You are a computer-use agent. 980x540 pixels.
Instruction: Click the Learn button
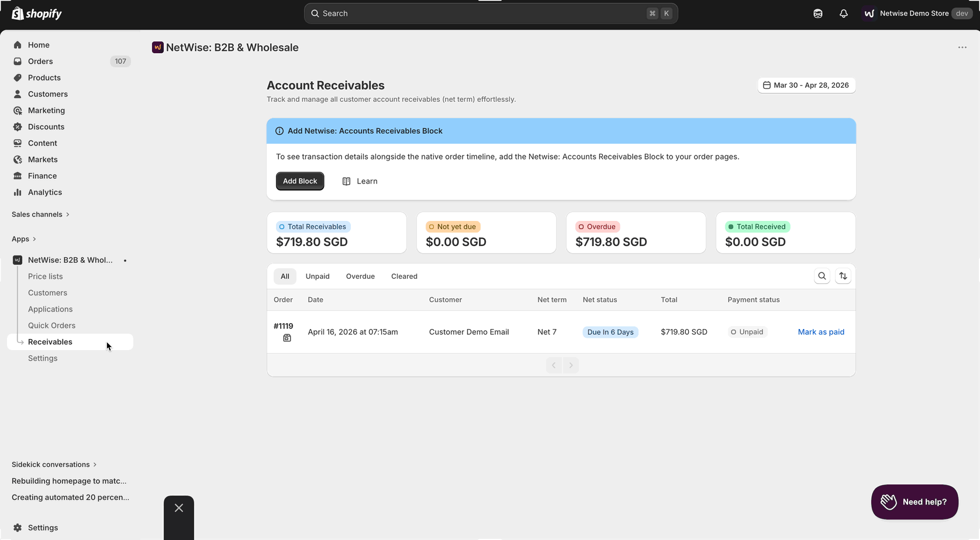[x=360, y=181]
